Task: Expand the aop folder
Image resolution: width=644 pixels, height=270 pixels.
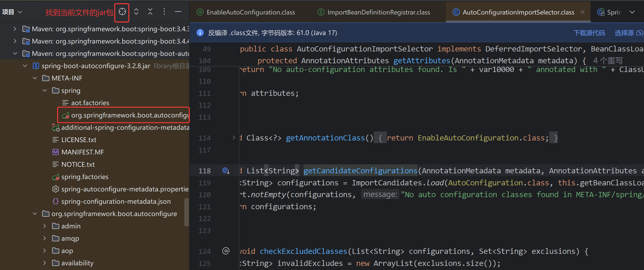Action: tap(45, 251)
